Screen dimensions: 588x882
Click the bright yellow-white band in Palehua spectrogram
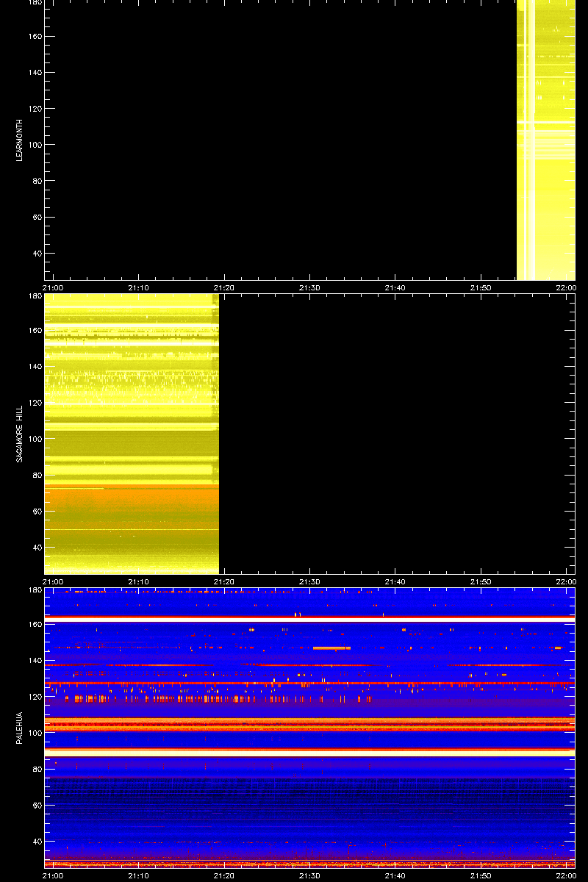[309, 753]
